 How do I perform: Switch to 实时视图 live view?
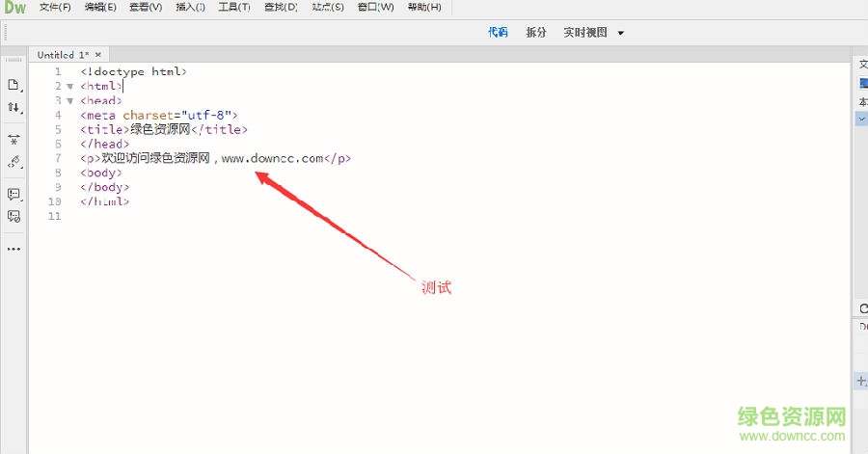pyautogui.click(x=585, y=32)
